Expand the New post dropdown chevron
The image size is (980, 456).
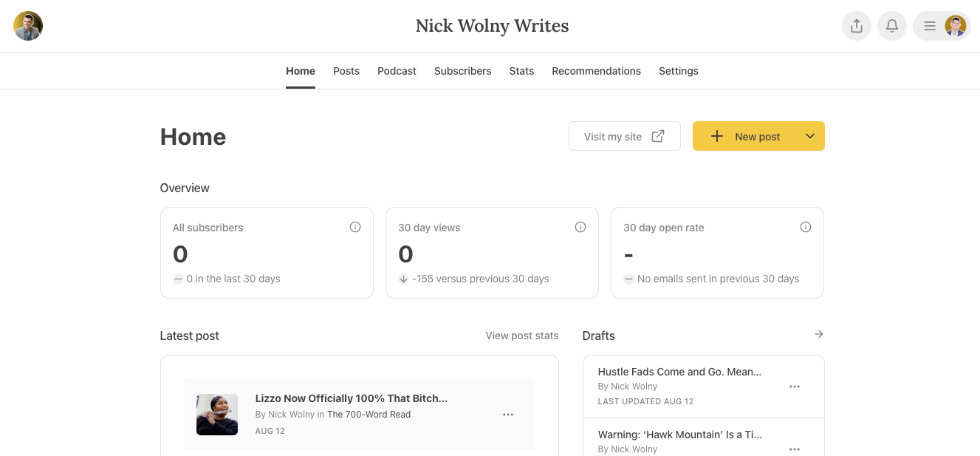[x=810, y=136]
